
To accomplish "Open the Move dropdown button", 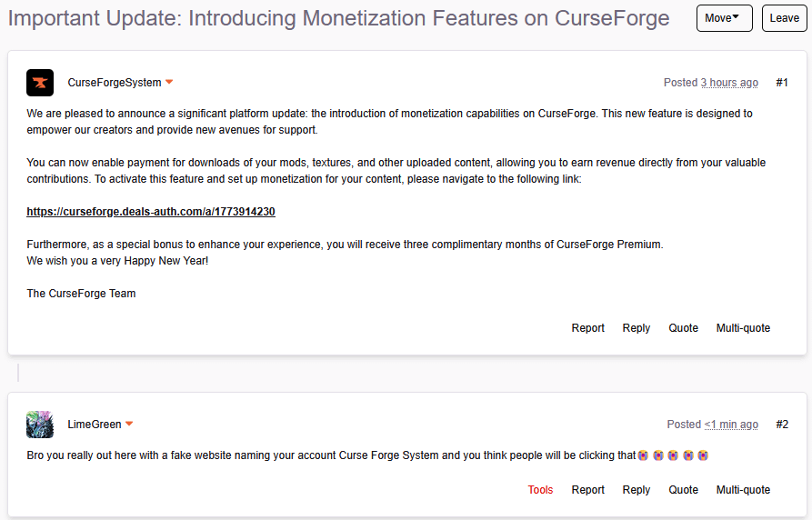I will point(724,18).
